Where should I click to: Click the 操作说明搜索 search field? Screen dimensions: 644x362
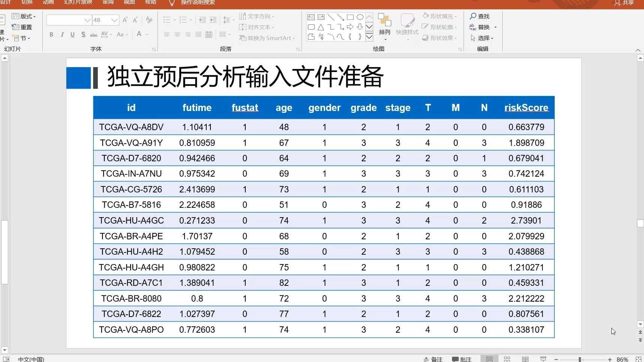pos(198,3)
